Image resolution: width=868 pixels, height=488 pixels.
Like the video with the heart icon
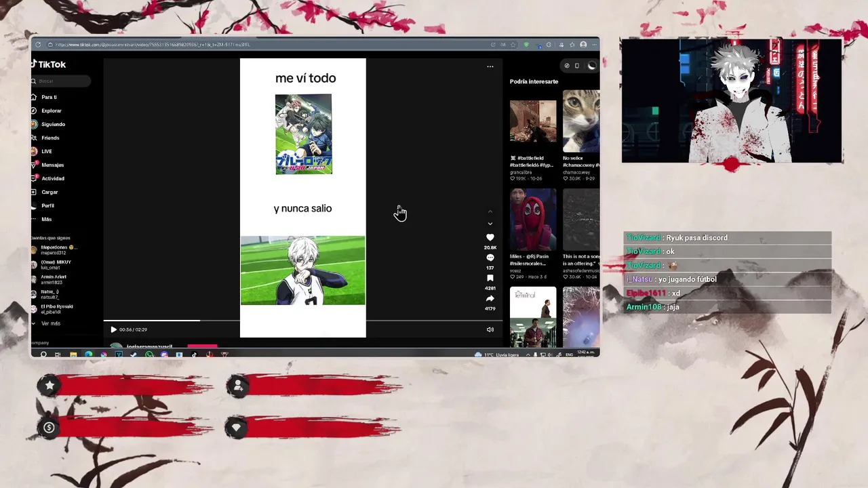490,237
